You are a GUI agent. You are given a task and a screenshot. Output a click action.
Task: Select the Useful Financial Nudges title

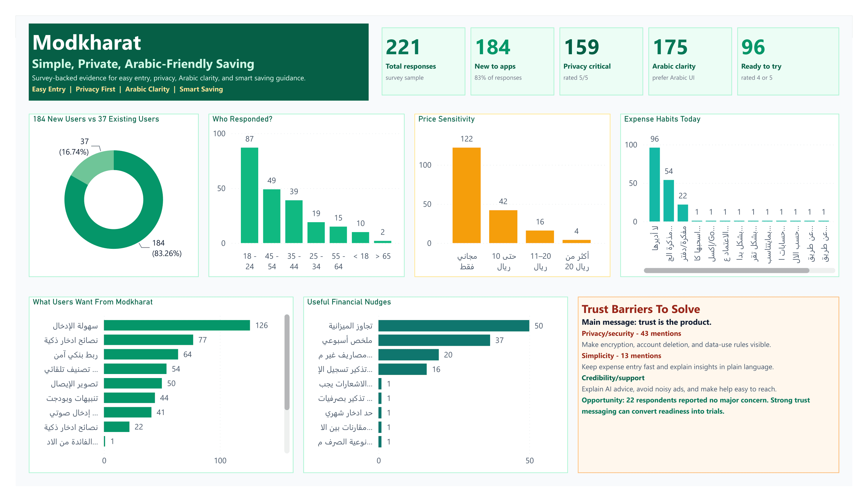click(x=349, y=302)
